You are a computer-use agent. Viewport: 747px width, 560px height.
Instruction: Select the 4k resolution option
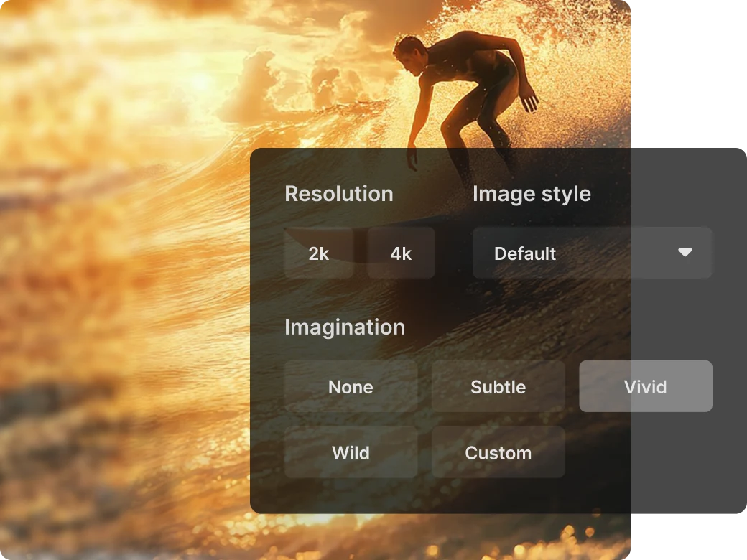tap(401, 253)
